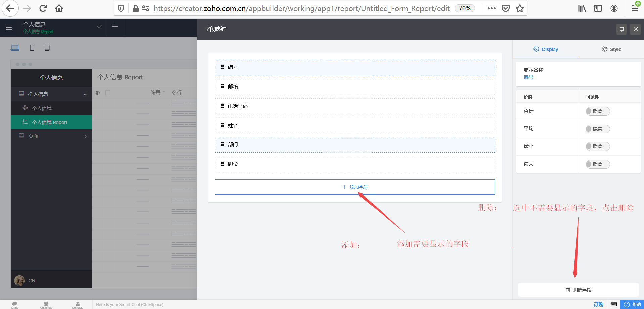Click the plus icon in top bar
Screen dimensions: 644x309
[115, 27]
